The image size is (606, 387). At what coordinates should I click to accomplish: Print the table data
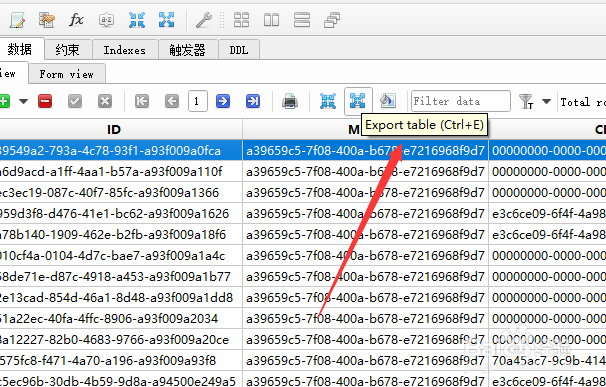click(x=290, y=102)
